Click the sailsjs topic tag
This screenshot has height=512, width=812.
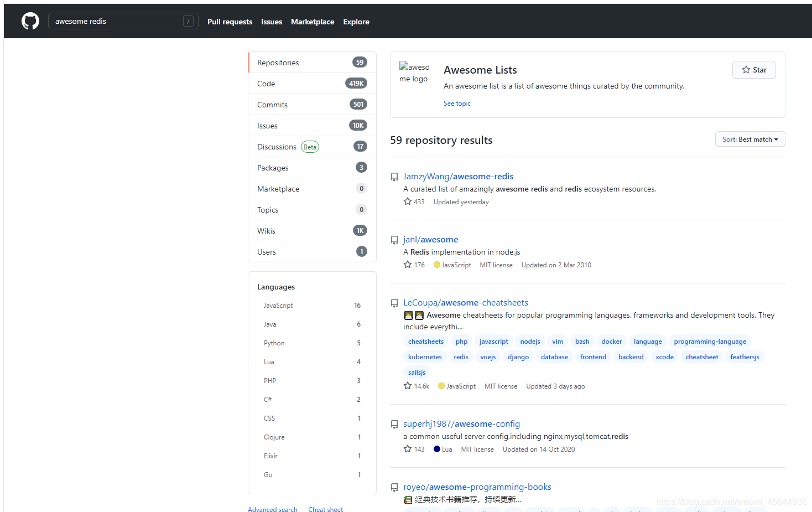417,373
